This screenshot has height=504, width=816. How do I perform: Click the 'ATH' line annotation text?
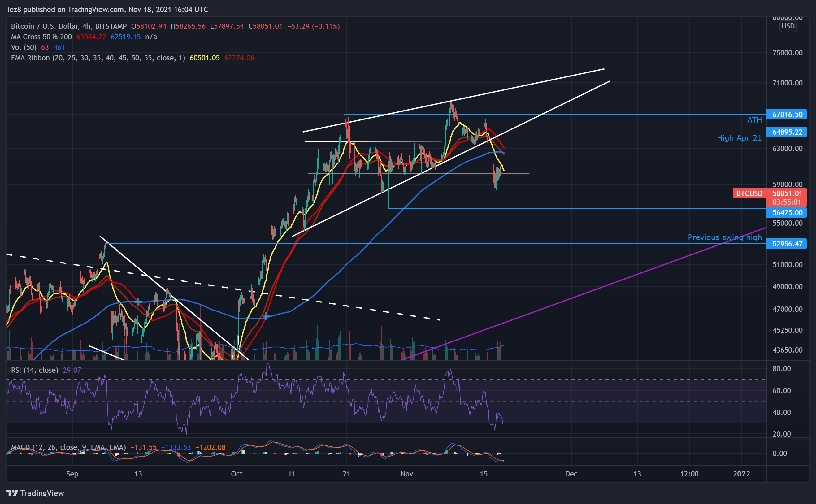pos(754,120)
